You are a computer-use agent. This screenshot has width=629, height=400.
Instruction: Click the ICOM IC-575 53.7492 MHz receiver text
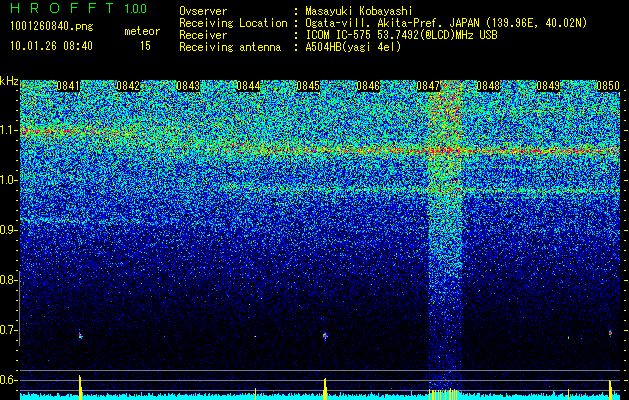click(401, 35)
